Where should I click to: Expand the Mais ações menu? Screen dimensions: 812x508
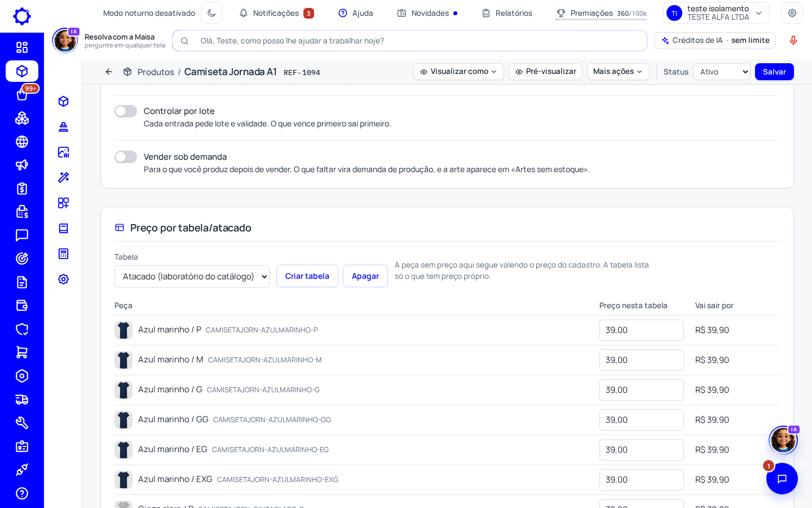[618, 72]
